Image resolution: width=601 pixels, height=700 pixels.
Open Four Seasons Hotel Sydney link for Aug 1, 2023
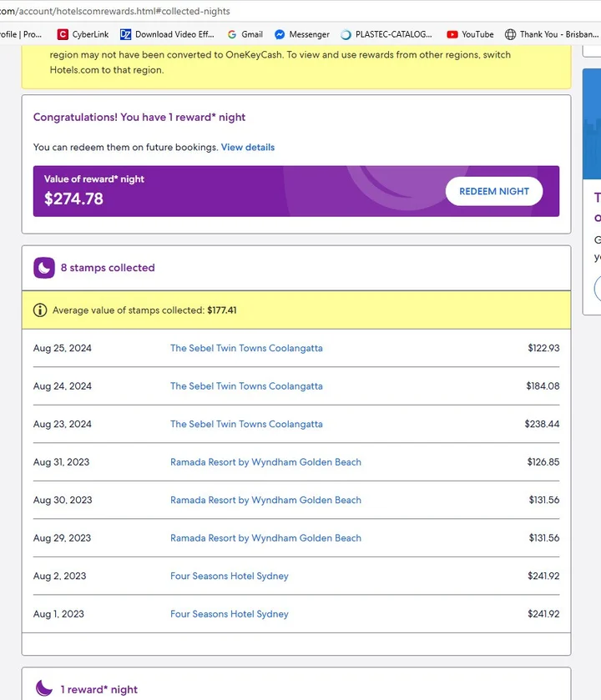[x=230, y=614]
